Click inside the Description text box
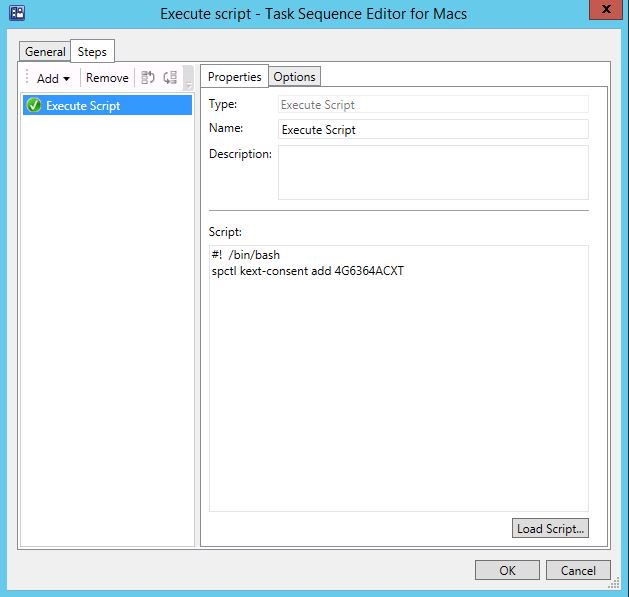Viewport: 629px width, 597px height. click(432, 172)
